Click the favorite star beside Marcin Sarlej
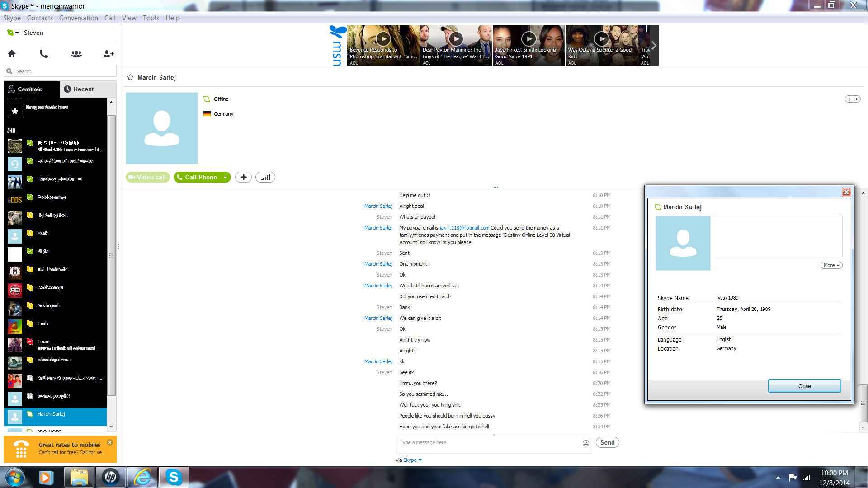868x488 pixels. coord(130,77)
